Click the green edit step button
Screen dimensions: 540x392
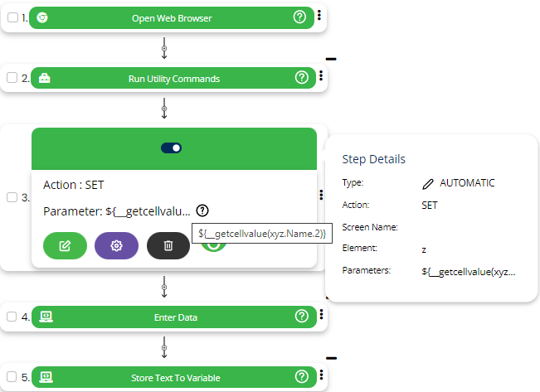pyautogui.click(x=65, y=245)
